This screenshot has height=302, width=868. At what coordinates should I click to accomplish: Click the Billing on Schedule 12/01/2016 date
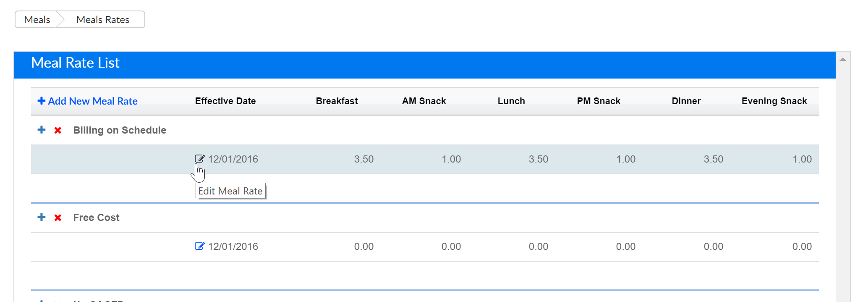tap(233, 159)
